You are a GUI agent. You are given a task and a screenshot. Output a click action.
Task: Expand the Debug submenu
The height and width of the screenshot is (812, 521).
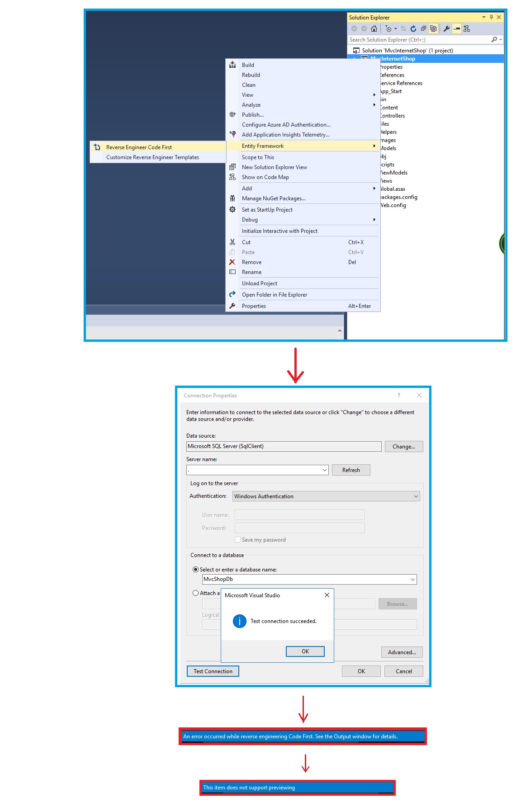[x=374, y=219]
